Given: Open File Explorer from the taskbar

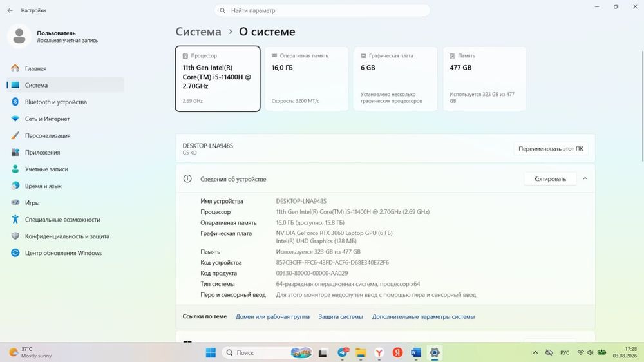Looking at the screenshot, I should click(361, 352).
